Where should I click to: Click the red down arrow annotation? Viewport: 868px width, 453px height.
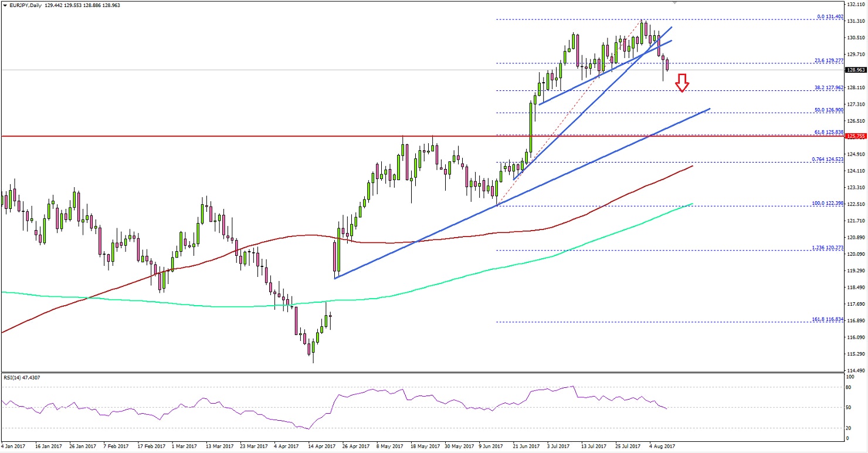click(x=682, y=82)
